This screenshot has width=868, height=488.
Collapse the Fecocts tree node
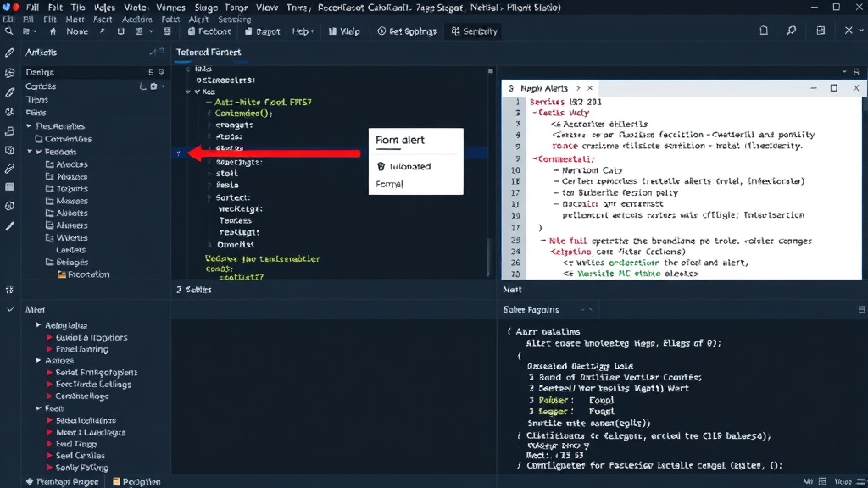tap(30, 152)
